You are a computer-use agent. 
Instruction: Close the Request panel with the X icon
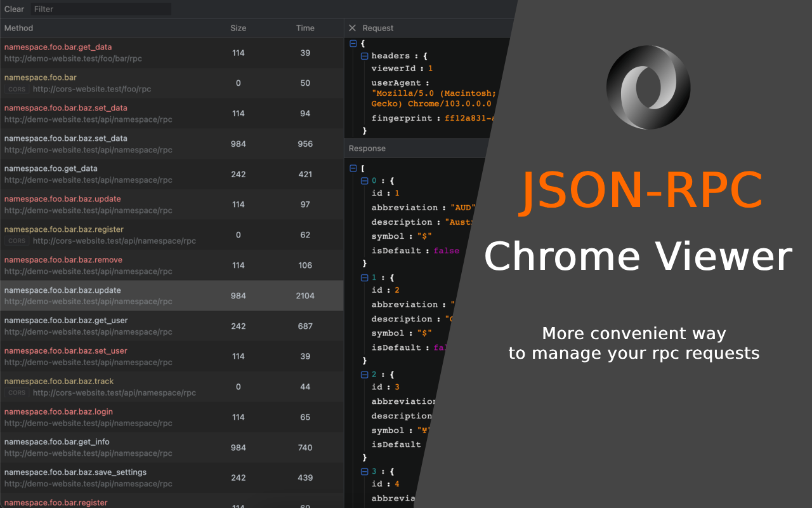pyautogui.click(x=353, y=28)
